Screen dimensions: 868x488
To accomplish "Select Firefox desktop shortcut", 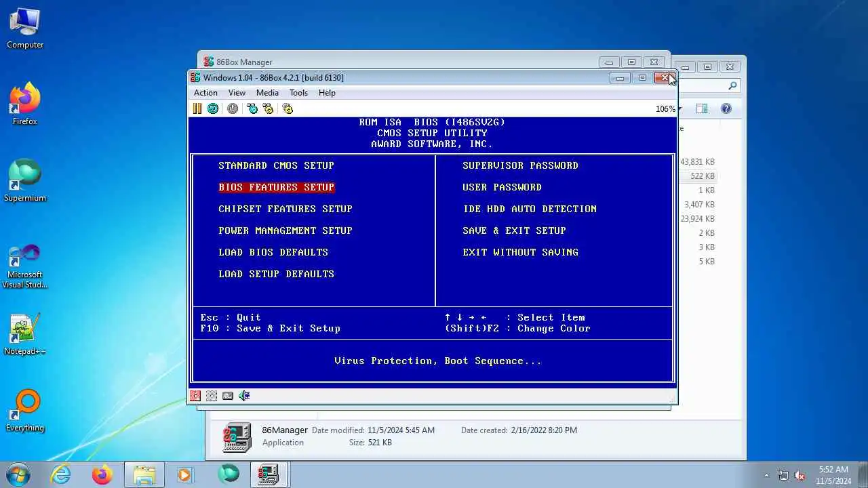I will [x=25, y=104].
